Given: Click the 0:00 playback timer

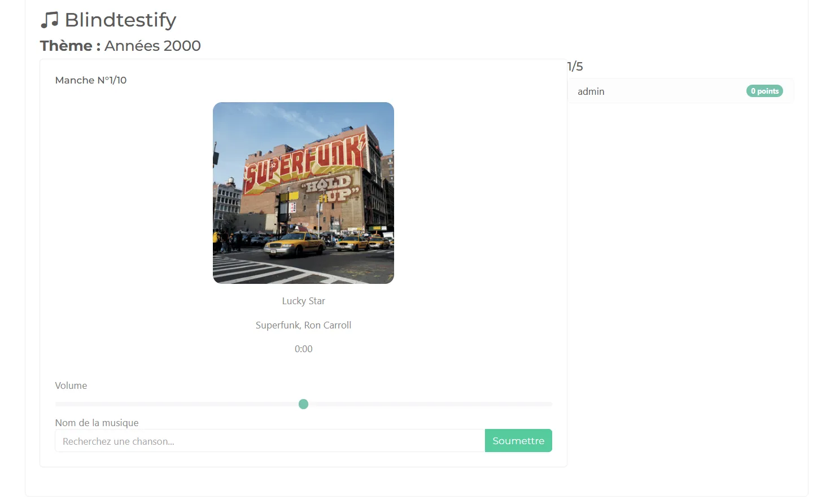Looking at the screenshot, I should tap(303, 349).
